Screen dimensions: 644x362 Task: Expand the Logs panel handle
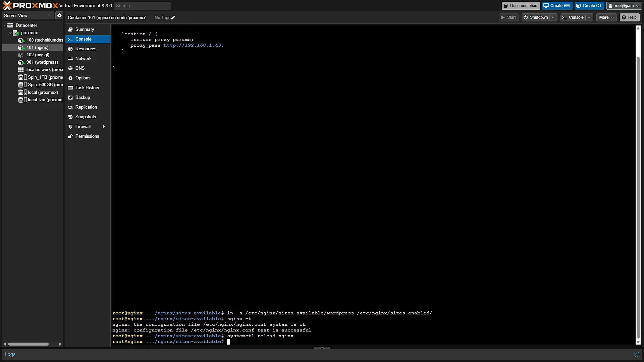(322, 348)
